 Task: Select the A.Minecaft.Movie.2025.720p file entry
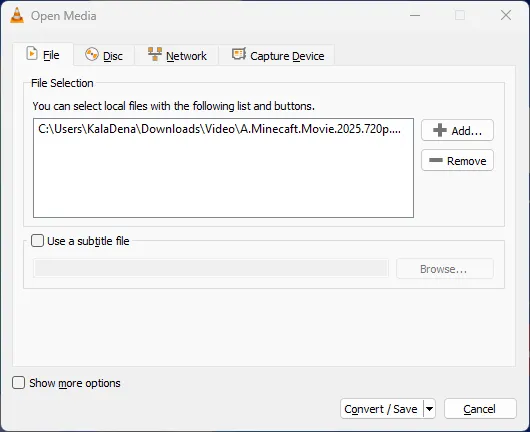click(x=219, y=129)
